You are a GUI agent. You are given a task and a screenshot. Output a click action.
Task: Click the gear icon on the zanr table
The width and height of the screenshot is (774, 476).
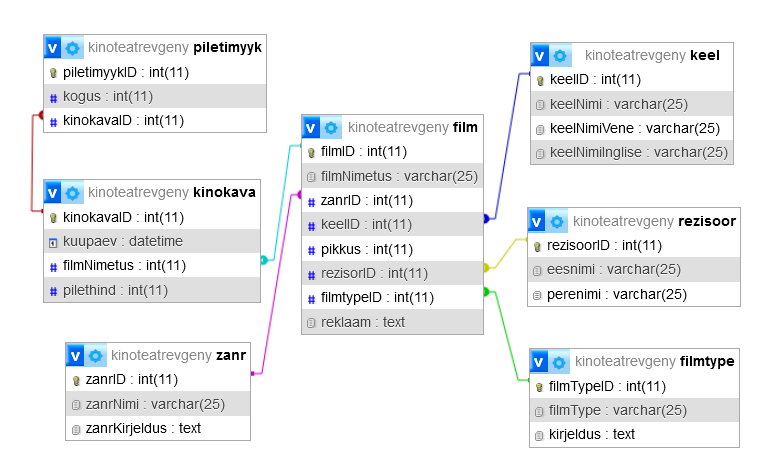point(96,355)
